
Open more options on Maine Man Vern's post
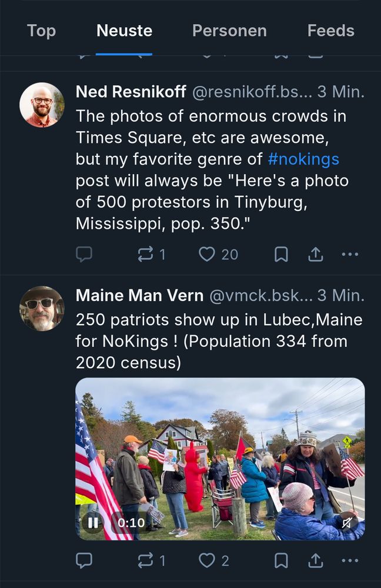[x=350, y=560]
